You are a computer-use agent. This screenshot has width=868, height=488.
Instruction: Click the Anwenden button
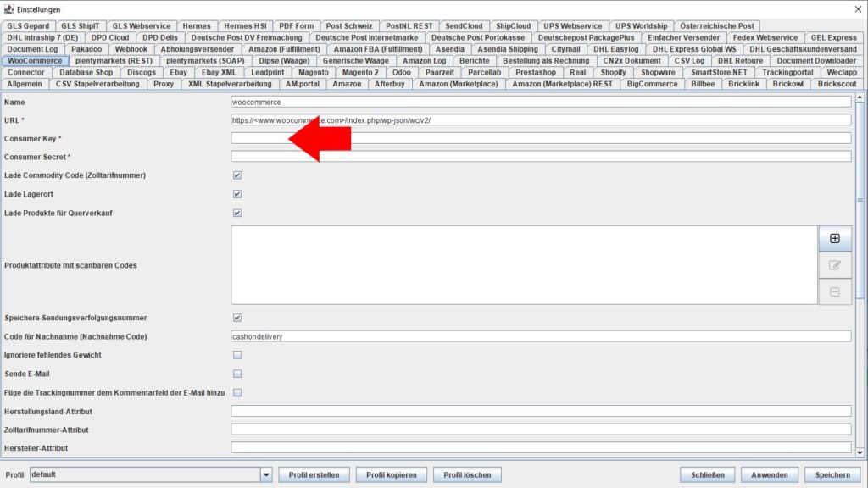pyautogui.click(x=770, y=474)
